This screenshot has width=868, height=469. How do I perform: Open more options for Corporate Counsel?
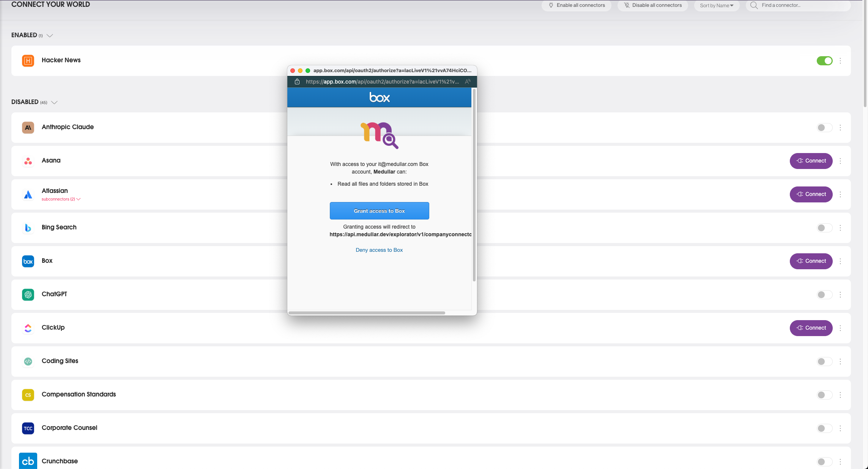pos(840,428)
